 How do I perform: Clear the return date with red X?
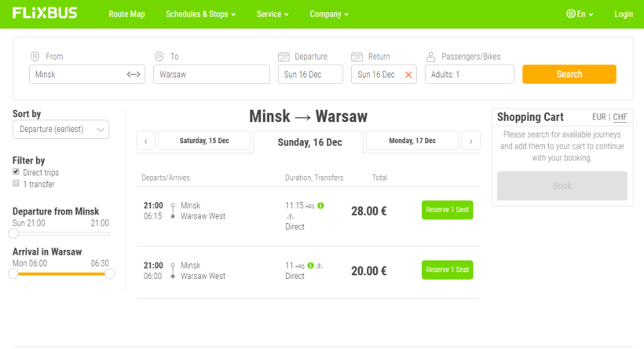tap(408, 75)
